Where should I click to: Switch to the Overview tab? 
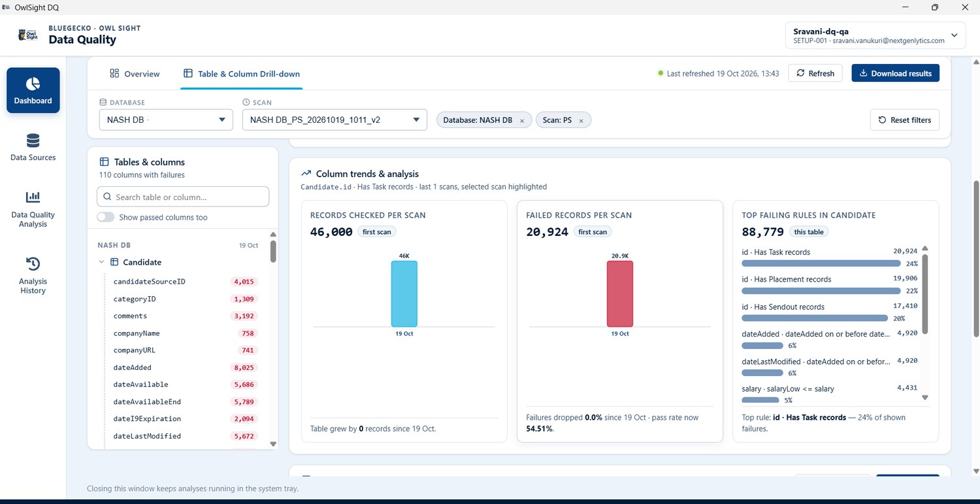[x=135, y=74]
